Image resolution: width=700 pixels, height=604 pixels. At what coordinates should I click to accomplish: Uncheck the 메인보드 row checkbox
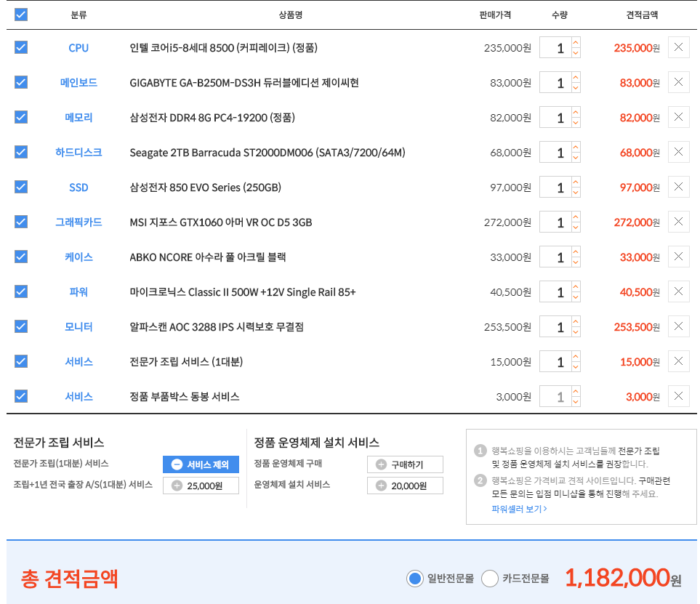(21, 82)
